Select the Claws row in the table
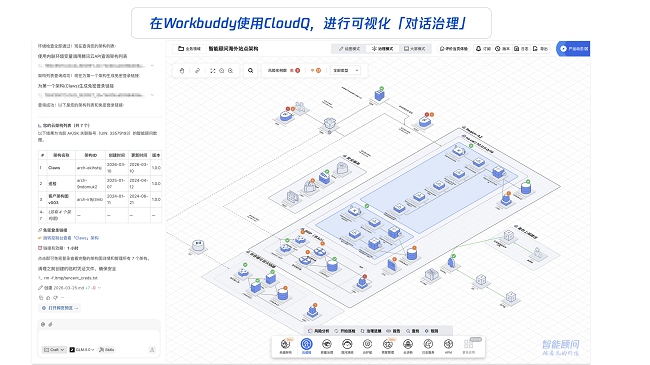 (99, 168)
